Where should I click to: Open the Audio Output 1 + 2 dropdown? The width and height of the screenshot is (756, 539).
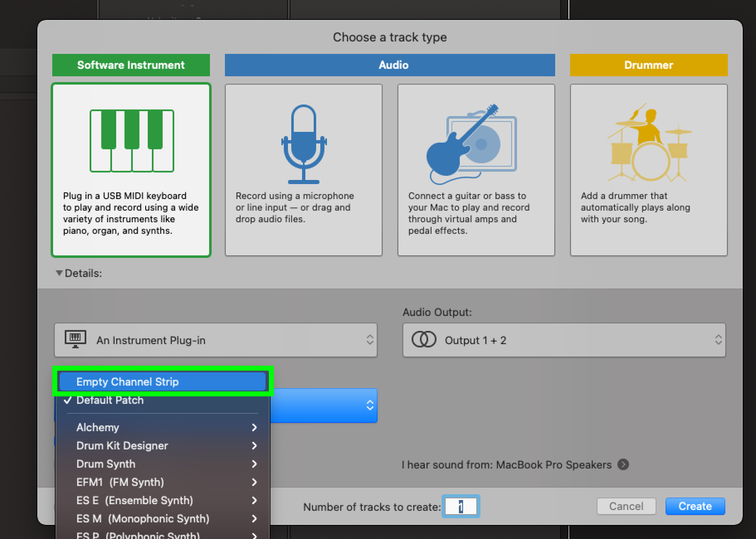[x=564, y=340]
